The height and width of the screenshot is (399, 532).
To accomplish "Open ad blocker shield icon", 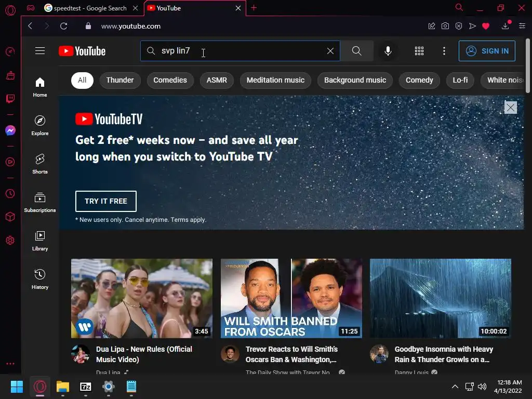I will [459, 26].
